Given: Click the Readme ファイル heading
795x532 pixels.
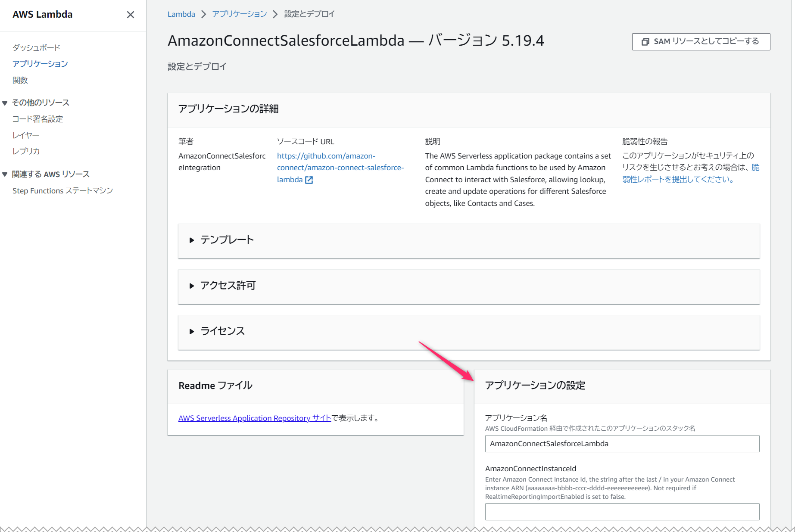Looking at the screenshot, I should tap(215, 386).
